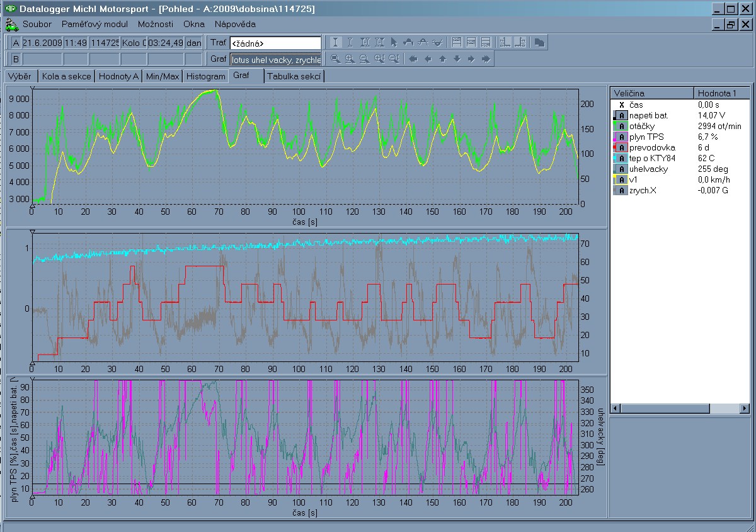Click the dataset A row button
This screenshot has height=532, width=756.
pyautogui.click(x=16, y=43)
